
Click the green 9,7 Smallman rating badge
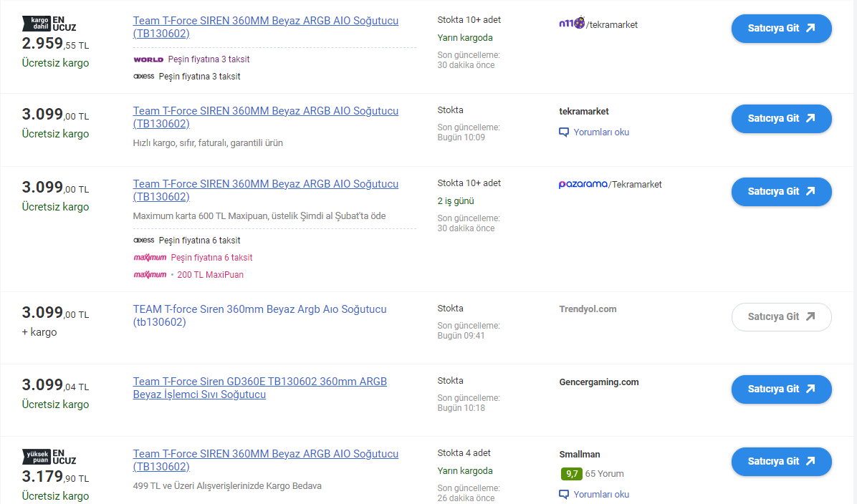point(571,474)
